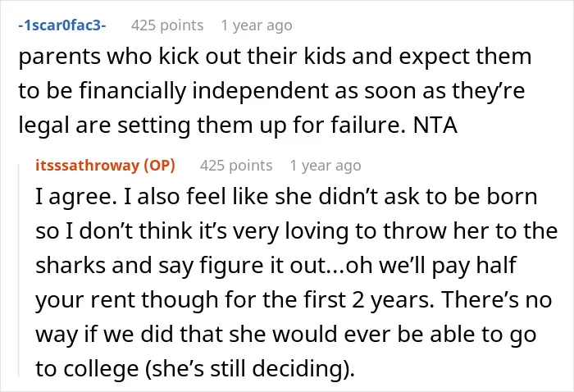Click the line 'legal are setting them up for failure'
The image size is (574, 392).
point(238,125)
